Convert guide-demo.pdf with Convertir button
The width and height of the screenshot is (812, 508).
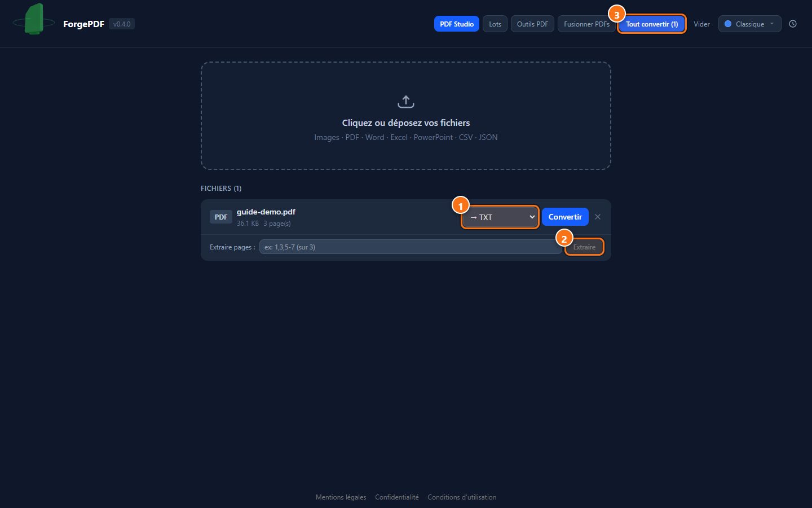pos(565,217)
